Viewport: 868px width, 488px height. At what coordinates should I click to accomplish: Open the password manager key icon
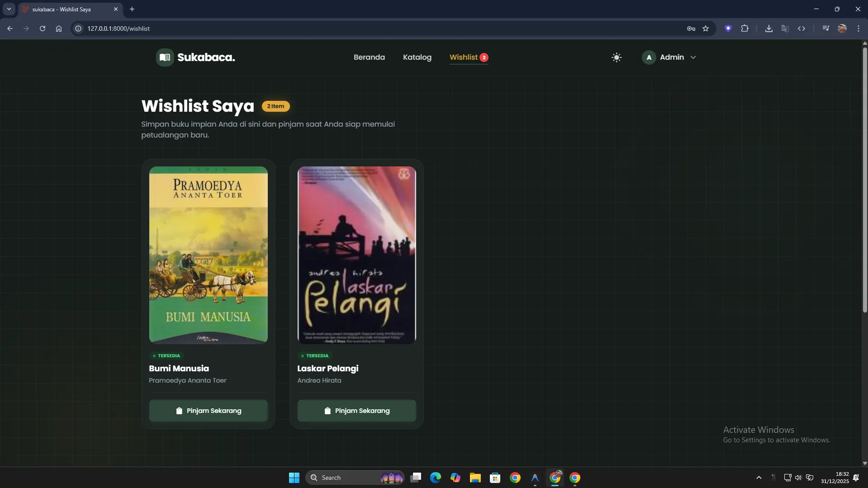[691, 28]
